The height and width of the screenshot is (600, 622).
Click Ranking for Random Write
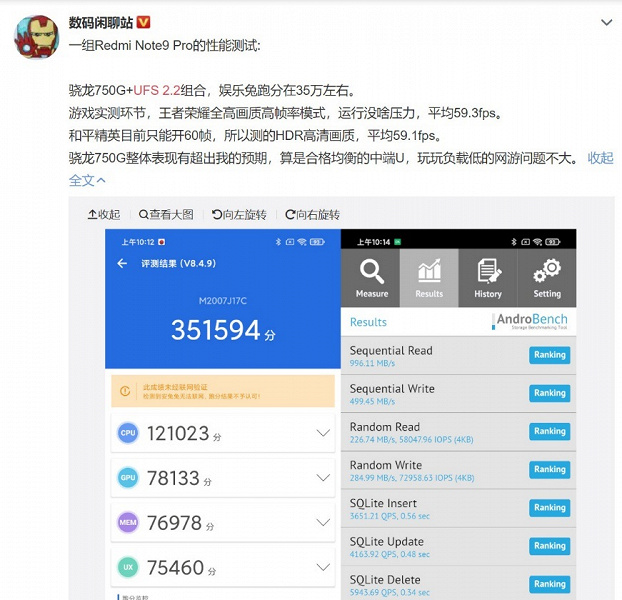click(549, 470)
